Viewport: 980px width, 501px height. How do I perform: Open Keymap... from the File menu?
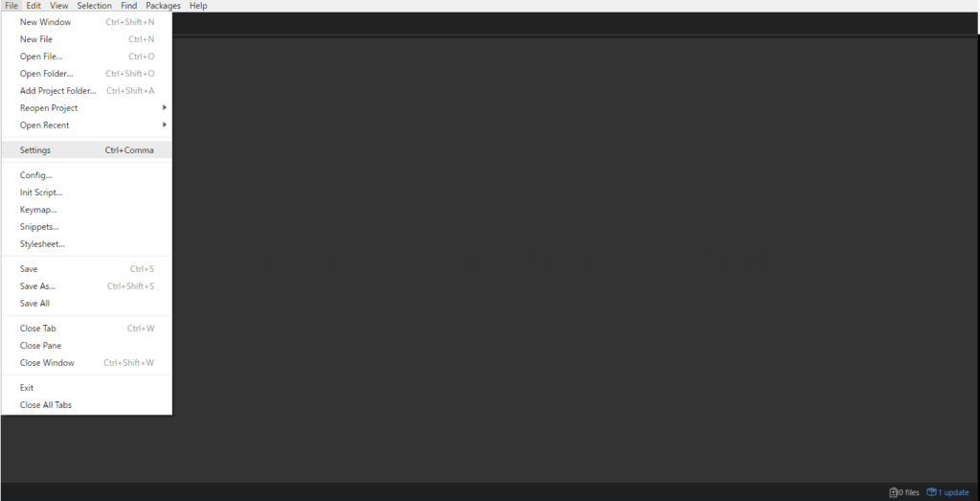click(86, 210)
